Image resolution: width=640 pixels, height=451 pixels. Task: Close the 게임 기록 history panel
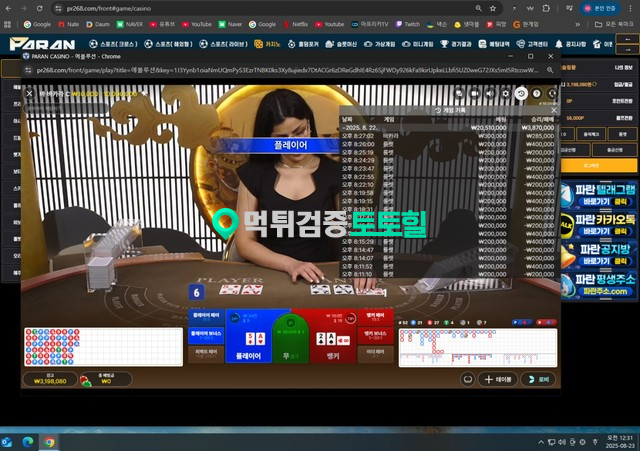pos(554,110)
